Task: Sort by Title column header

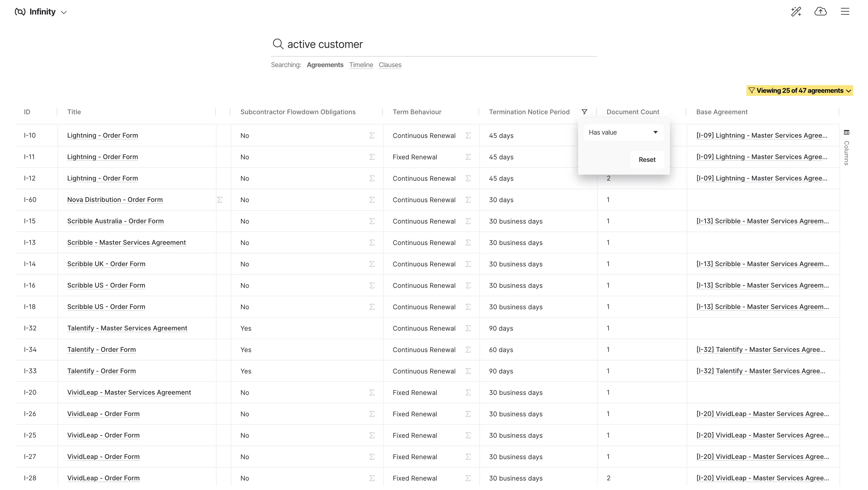Action: coord(74,112)
